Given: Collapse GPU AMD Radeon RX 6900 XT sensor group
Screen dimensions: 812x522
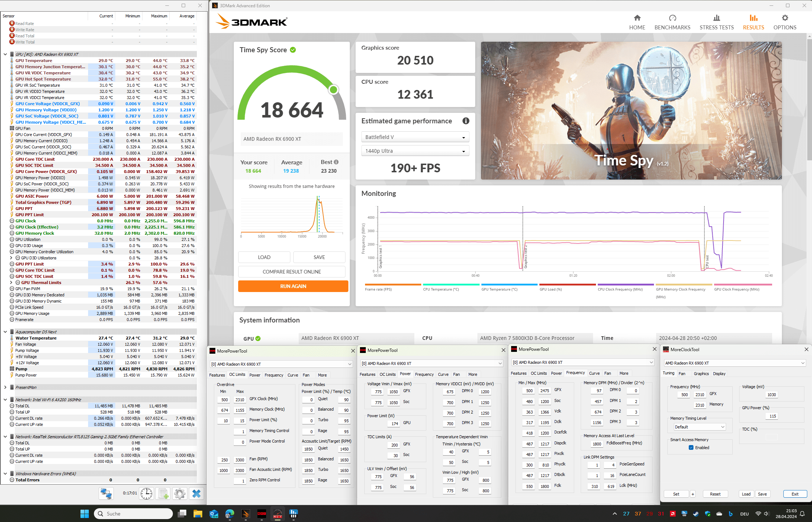Looking at the screenshot, I should point(5,54).
